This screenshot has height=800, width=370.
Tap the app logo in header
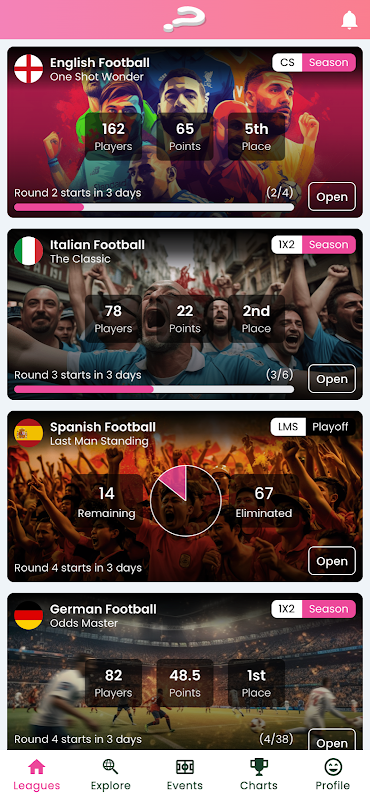tap(185, 19)
